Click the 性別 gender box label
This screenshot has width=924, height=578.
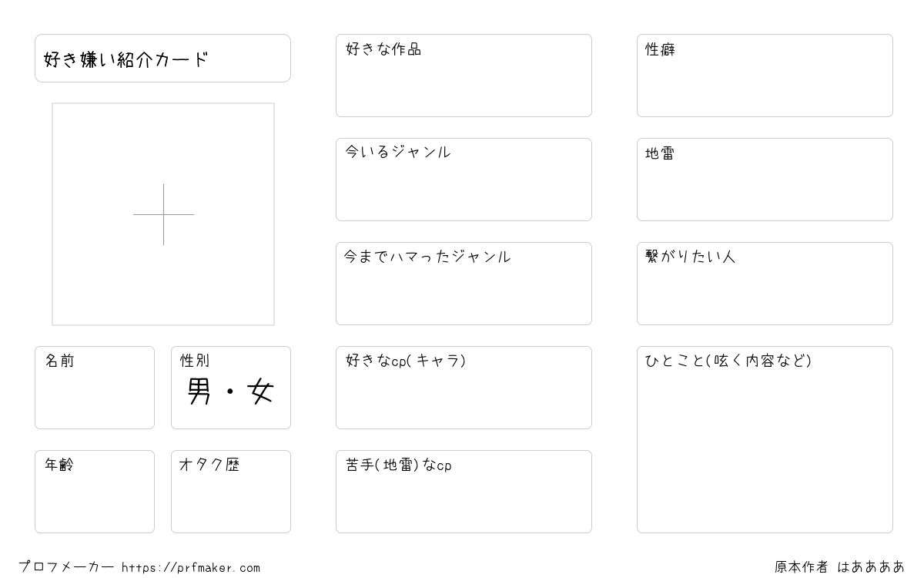click(x=195, y=361)
